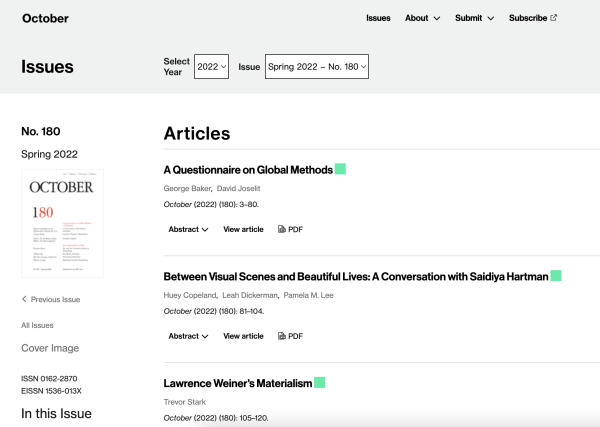Open PDF of A Questionnaire on Global Methods

(290, 229)
